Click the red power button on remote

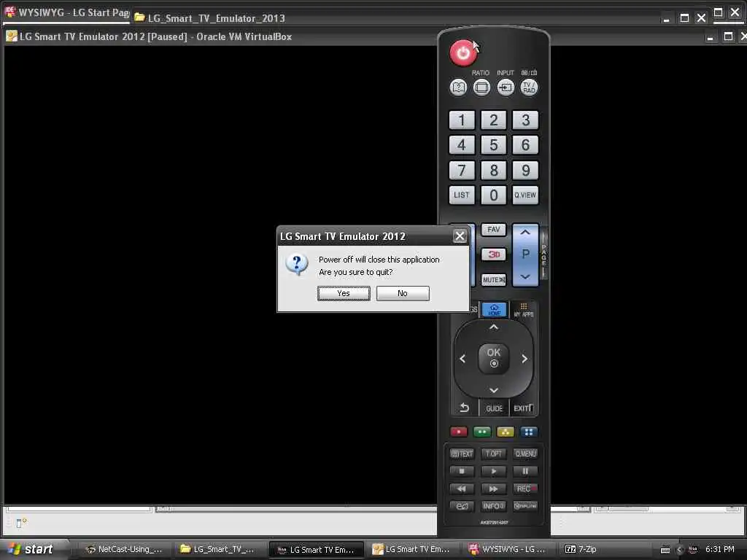pos(462,52)
